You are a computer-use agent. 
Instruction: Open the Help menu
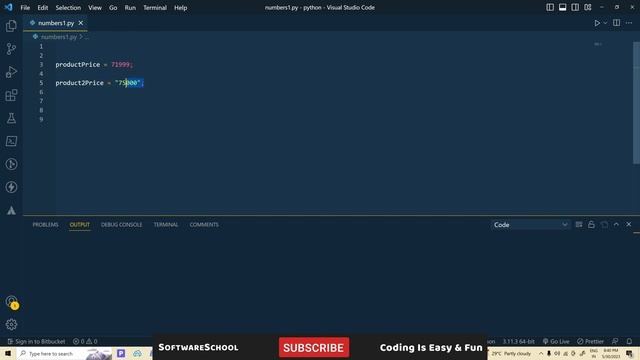click(x=180, y=7)
